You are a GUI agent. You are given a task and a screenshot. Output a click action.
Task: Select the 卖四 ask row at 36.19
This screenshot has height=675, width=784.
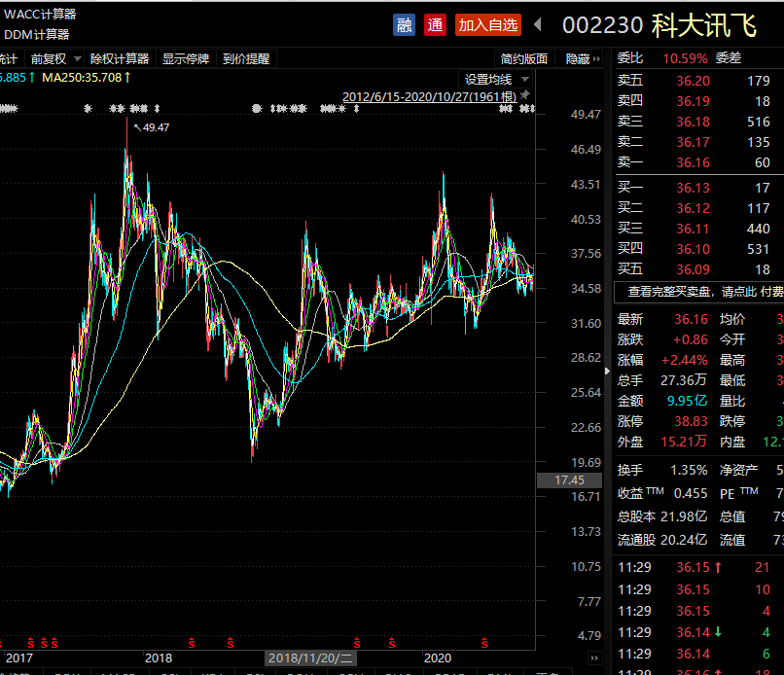[699, 101]
